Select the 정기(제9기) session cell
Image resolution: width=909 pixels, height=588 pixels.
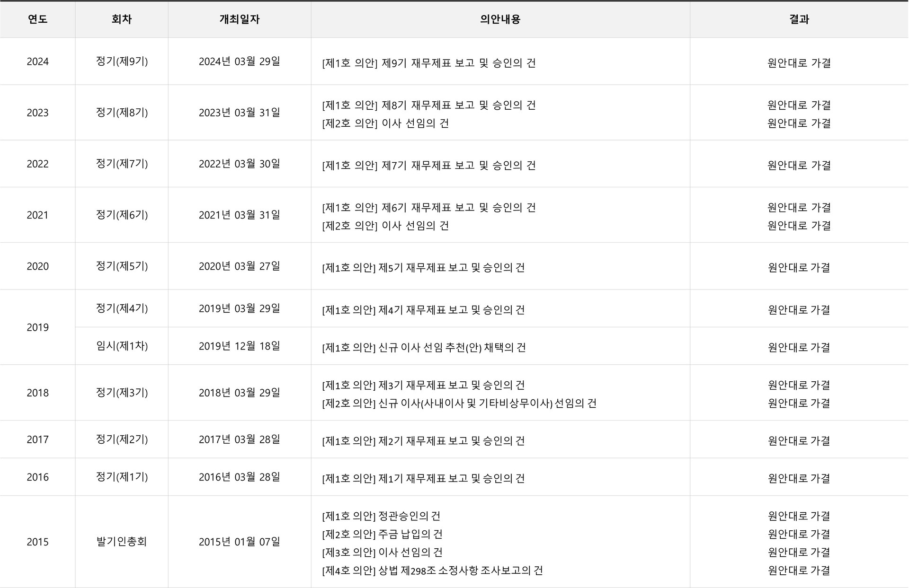click(122, 61)
